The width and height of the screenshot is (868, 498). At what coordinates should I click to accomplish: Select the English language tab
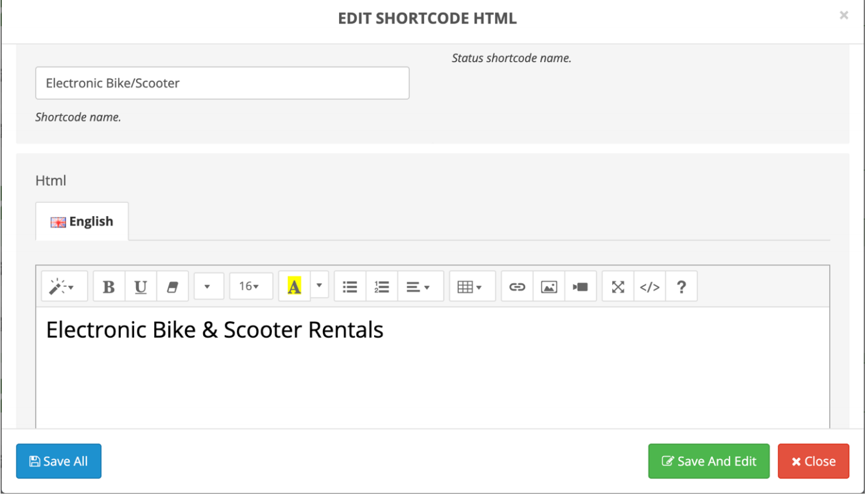82,222
